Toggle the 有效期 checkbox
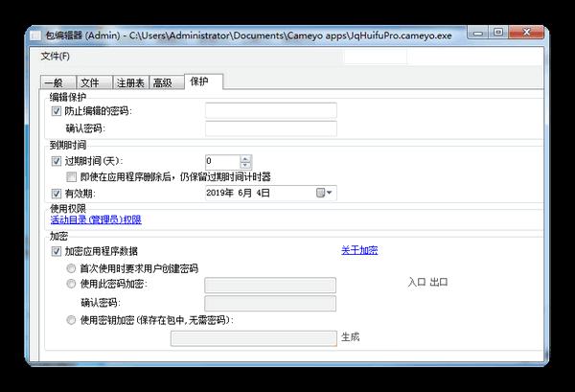The image size is (575, 392). [x=57, y=194]
